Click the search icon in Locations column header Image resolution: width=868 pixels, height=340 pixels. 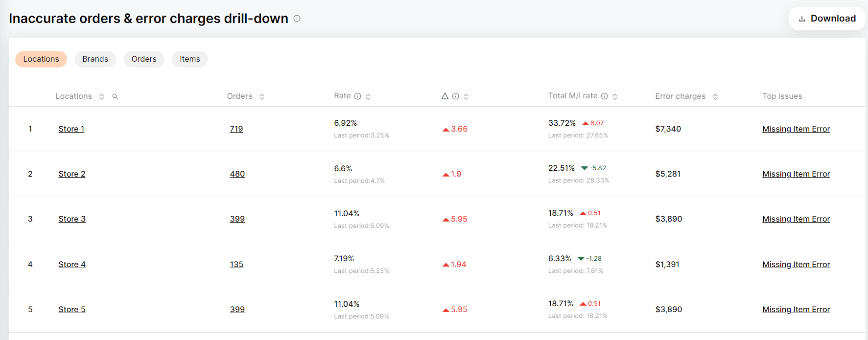(x=115, y=97)
